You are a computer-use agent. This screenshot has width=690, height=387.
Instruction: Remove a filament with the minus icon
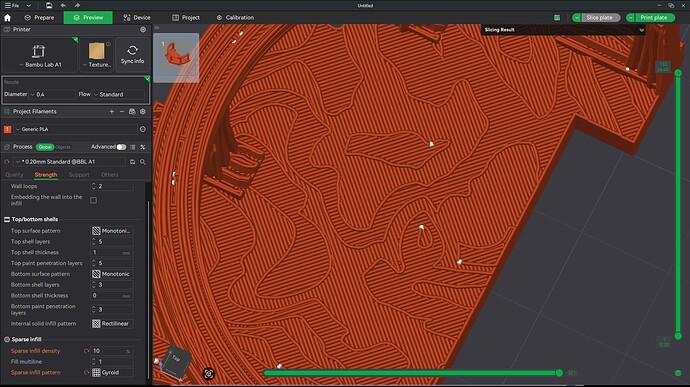[122, 111]
